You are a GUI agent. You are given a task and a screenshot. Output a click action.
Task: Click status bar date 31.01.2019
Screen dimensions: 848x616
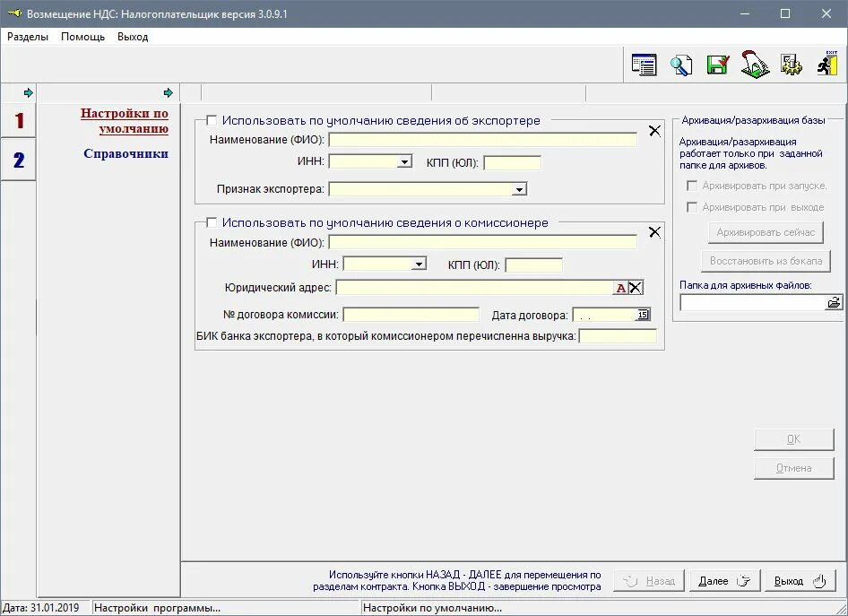(41, 608)
